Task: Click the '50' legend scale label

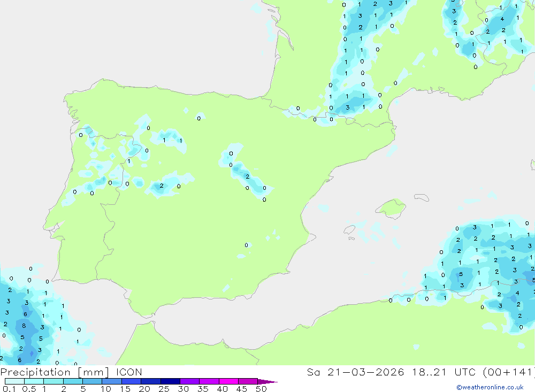Action: 262,389
